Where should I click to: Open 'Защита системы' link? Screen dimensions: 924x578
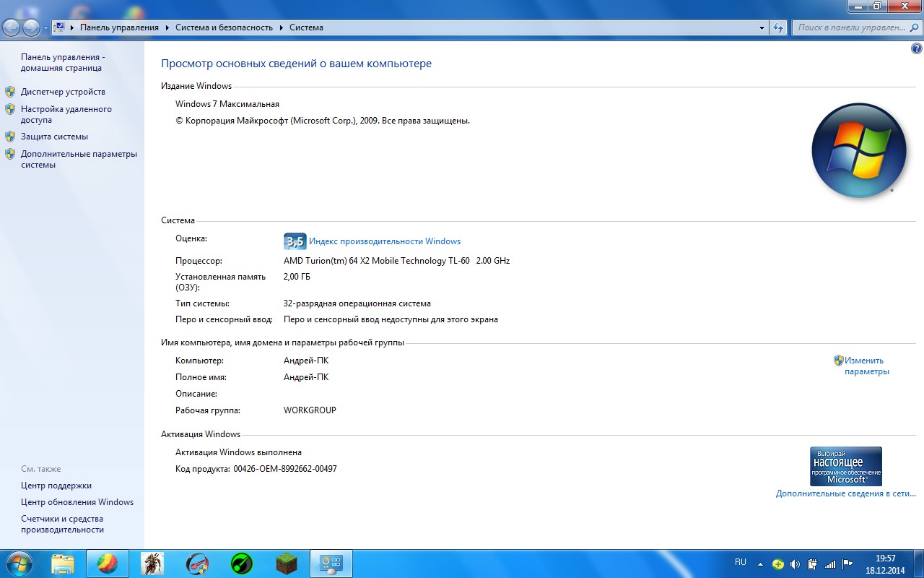tap(54, 136)
